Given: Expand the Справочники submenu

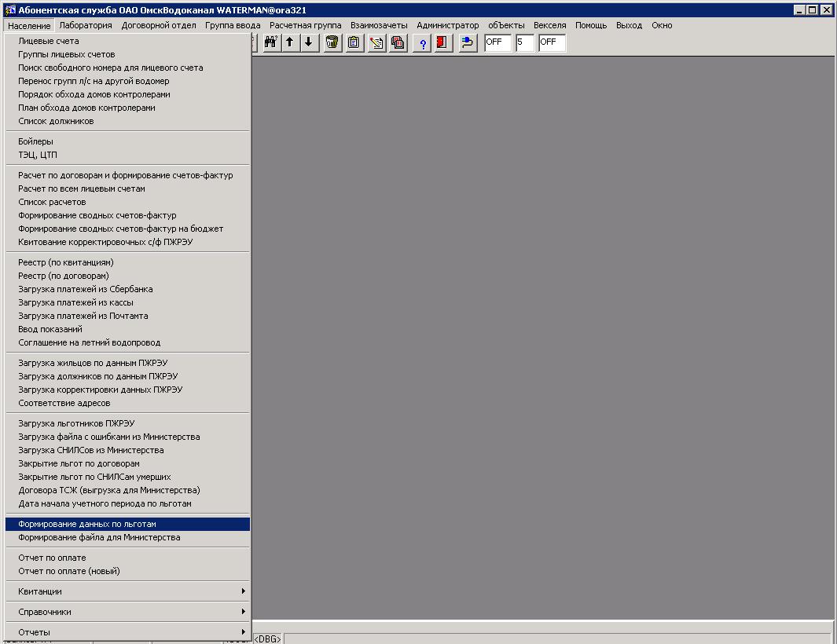Looking at the screenshot, I should (x=126, y=612).
